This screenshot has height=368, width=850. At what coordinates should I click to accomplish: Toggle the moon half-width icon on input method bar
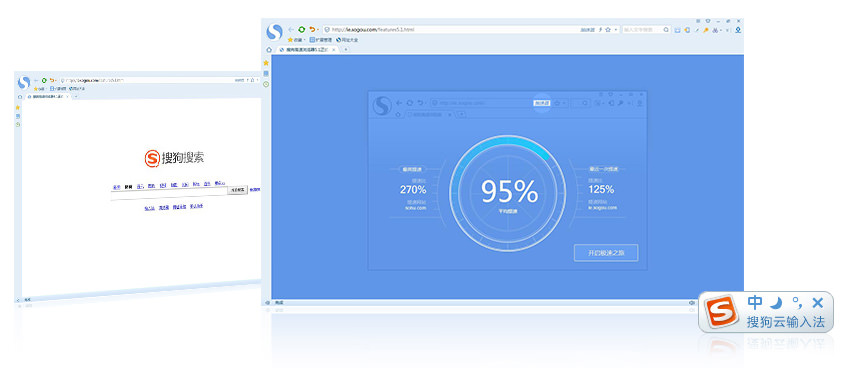click(x=776, y=302)
